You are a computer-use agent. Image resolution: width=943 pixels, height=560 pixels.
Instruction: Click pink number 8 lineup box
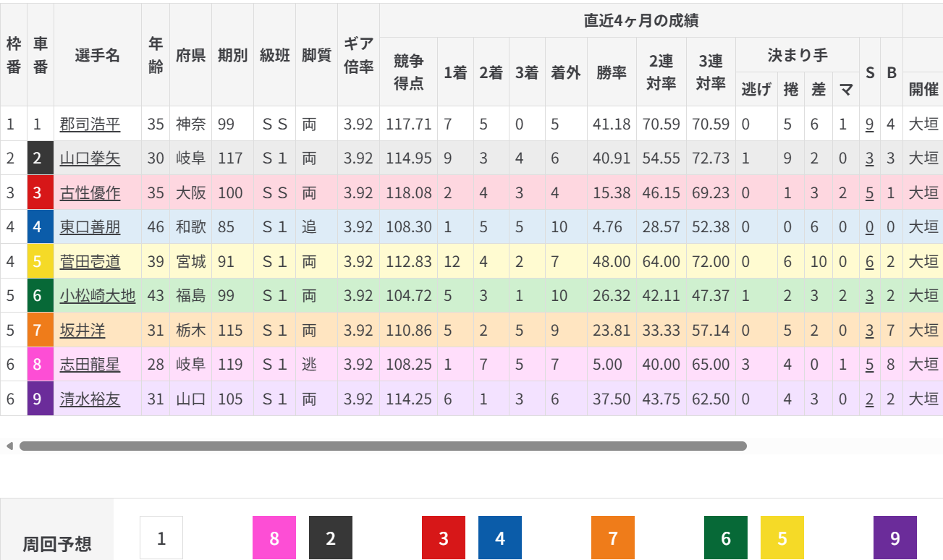tap(274, 538)
